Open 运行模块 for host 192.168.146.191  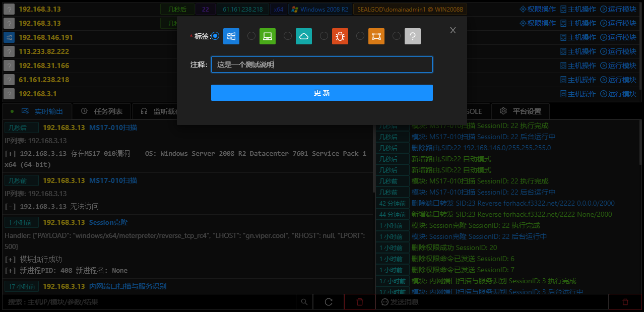point(618,37)
